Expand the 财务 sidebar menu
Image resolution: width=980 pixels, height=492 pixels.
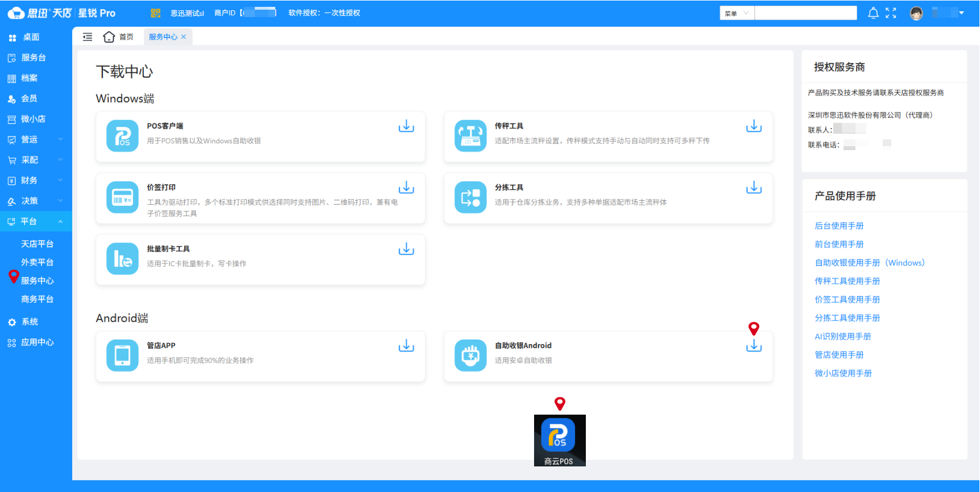pyautogui.click(x=36, y=180)
